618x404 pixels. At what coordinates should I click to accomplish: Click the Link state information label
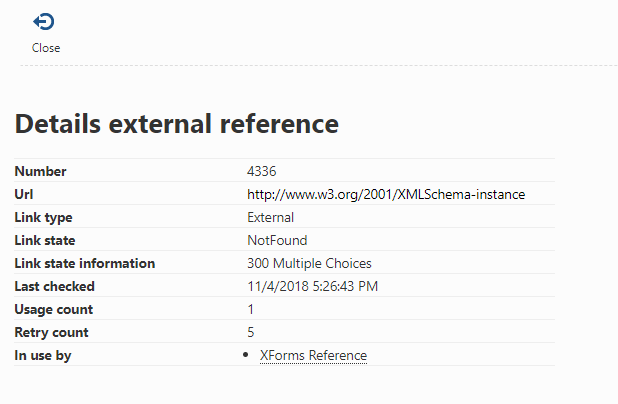point(85,263)
